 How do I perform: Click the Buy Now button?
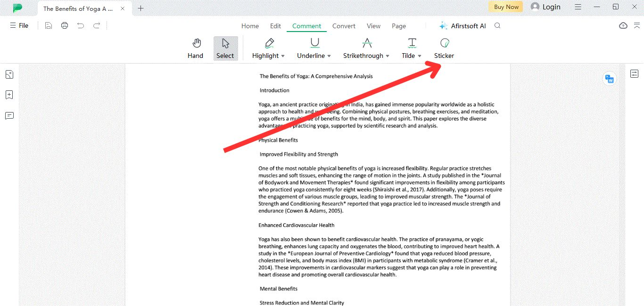point(506,7)
